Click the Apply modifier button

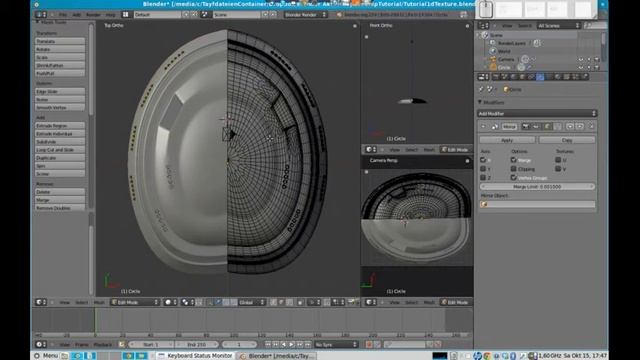pos(507,140)
